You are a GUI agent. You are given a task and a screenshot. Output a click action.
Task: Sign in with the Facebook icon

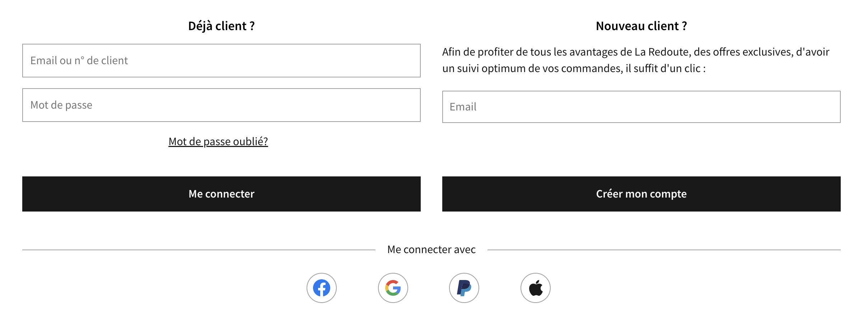321,288
